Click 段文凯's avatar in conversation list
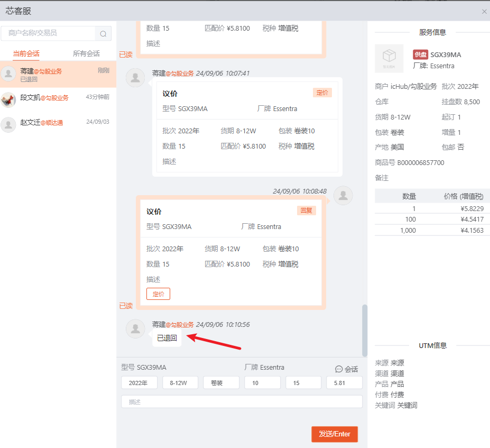 tap(8, 99)
